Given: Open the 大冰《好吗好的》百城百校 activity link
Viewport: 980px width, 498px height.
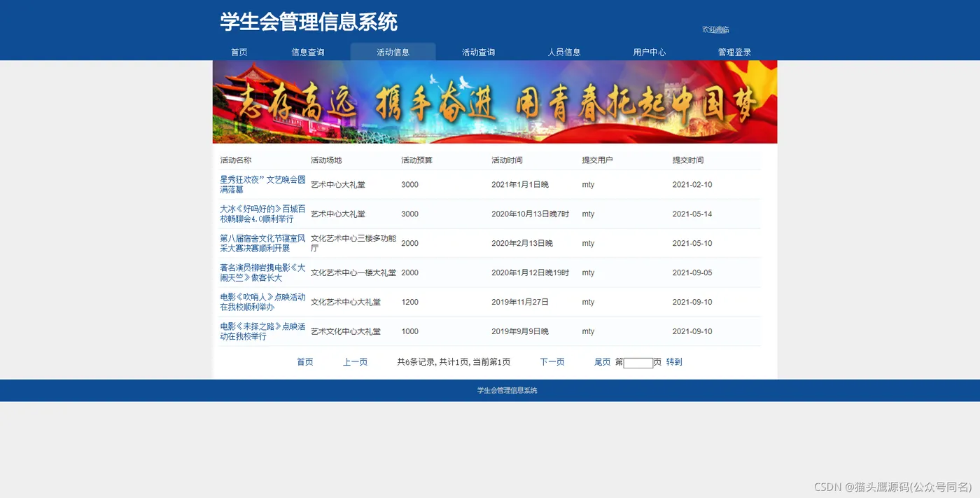Looking at the screenshot, I should pyautogui.click(x=262, y=214).
